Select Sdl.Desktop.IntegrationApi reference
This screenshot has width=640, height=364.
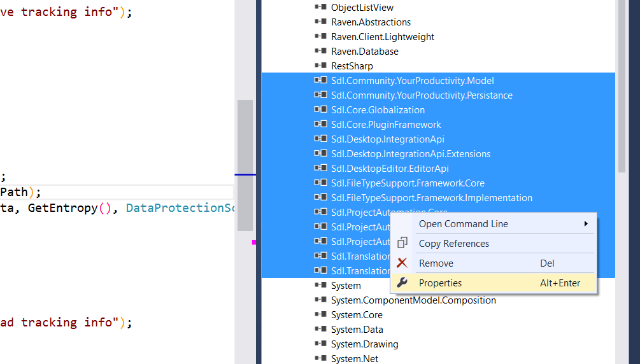point(387,139)
